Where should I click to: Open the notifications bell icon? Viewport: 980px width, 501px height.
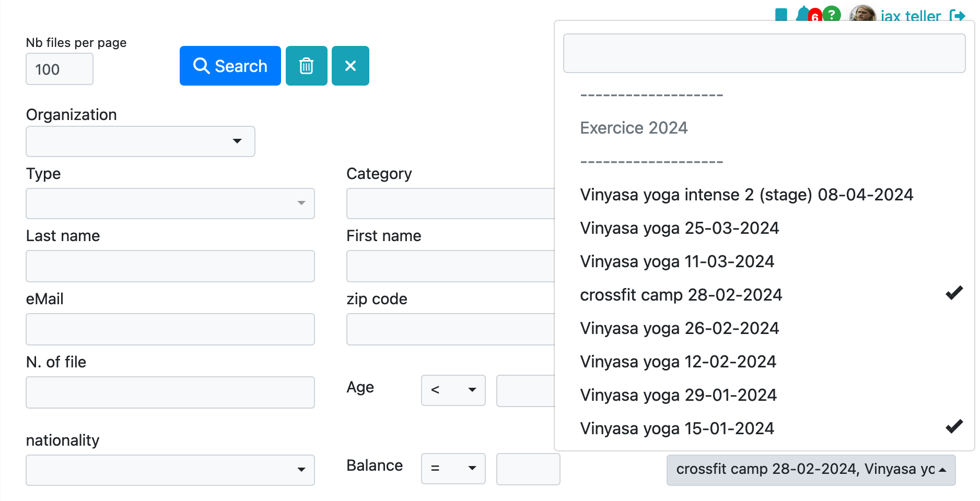[803, 15]
